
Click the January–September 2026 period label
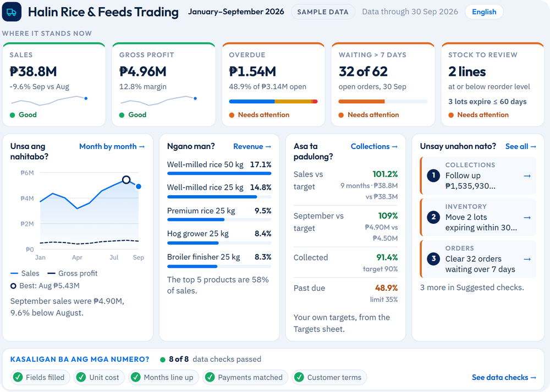[236, 12]
